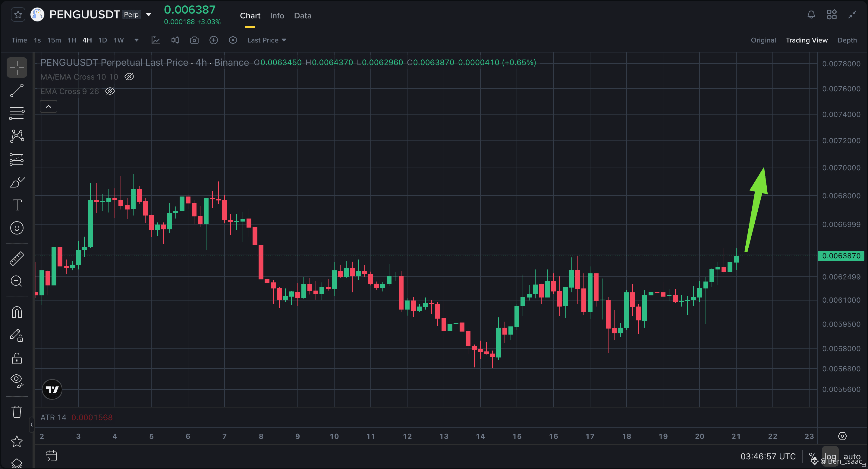
Task: Select the 1s timeframe
Action: tap(37, 40)
